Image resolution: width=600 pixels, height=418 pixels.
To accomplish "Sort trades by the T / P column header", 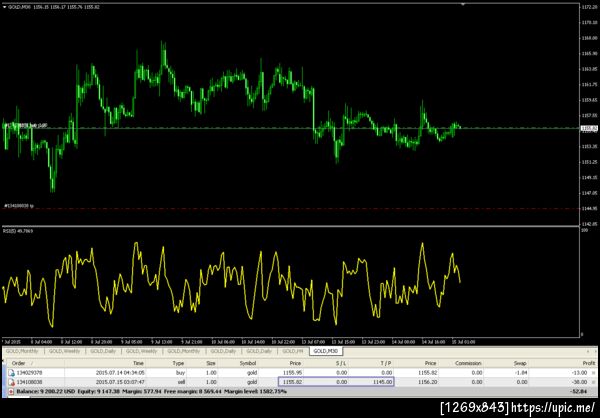I will 386,363.
